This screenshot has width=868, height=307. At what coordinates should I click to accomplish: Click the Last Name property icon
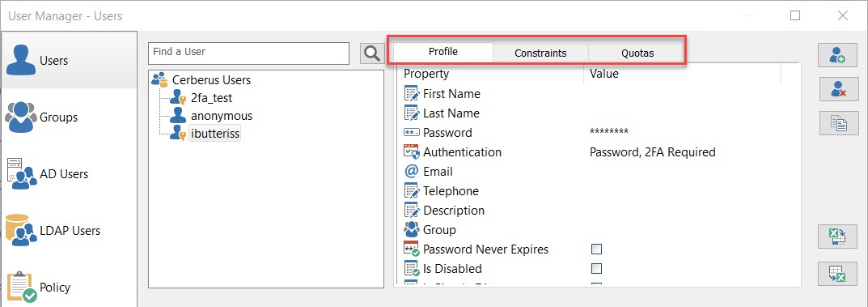click(412, 113)
